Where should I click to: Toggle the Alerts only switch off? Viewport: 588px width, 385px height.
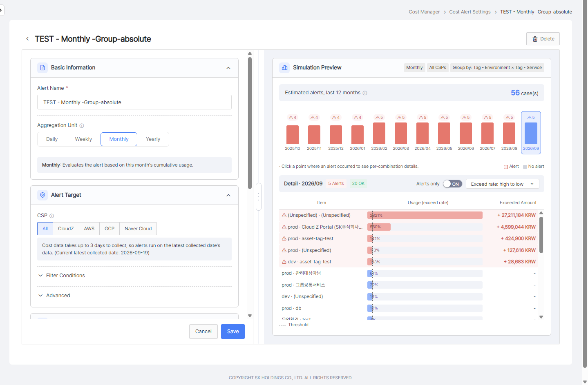(453, 184)
